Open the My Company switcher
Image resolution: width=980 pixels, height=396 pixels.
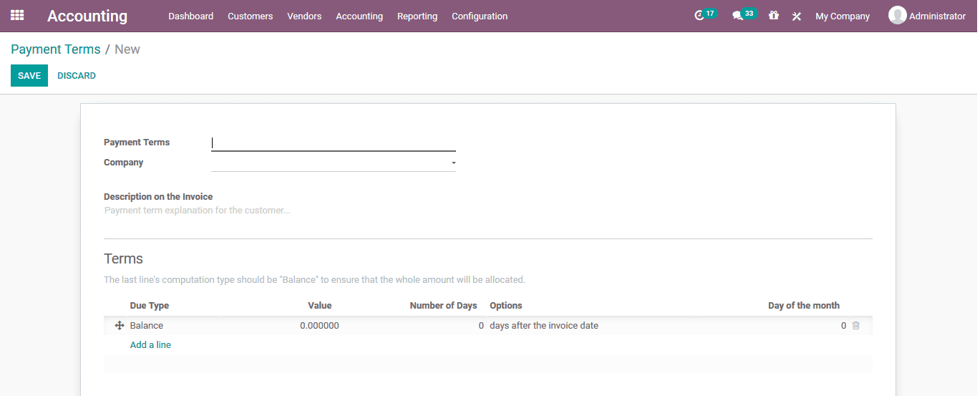pos(842,16)
